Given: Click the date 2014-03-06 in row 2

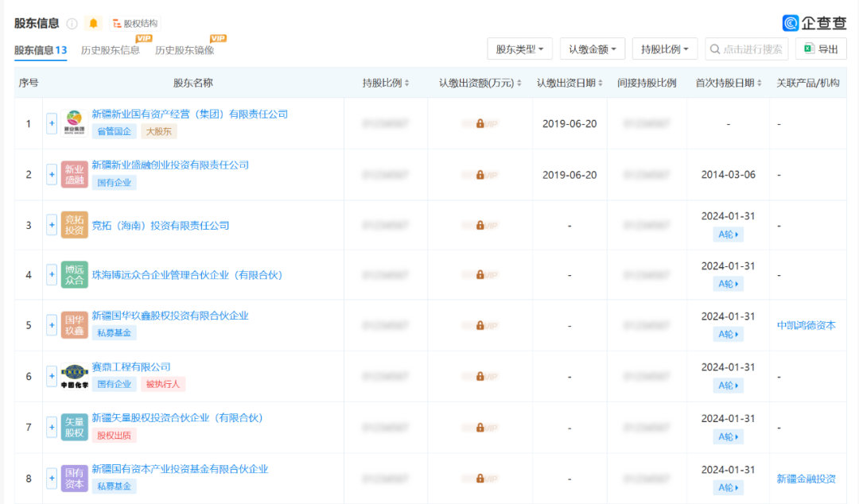Looking at the screenshot, I should (728, 175).
